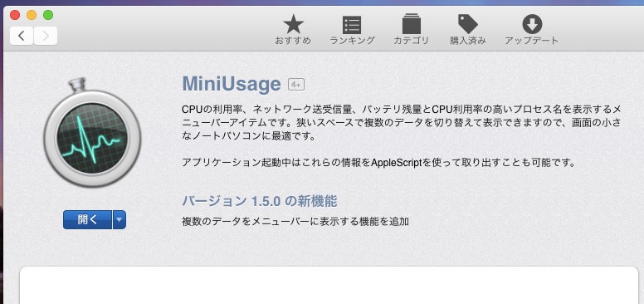Open the アップデート updates tab
Image resolution: width=644 pixels, height=304 pixels.
click(531, 29)
